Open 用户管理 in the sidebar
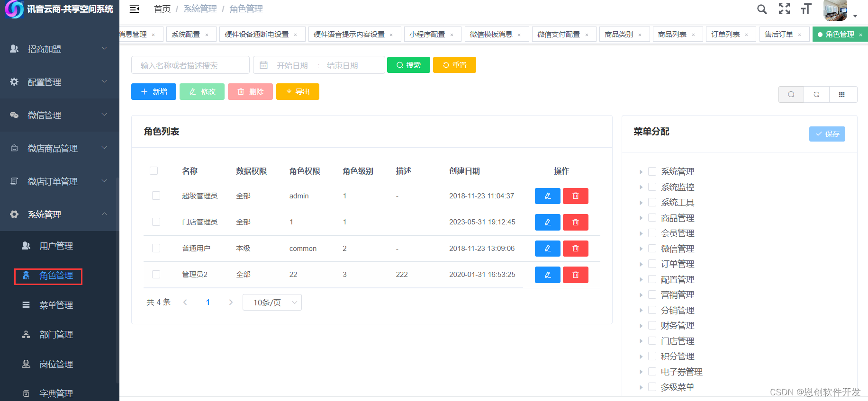 point(60,246)
